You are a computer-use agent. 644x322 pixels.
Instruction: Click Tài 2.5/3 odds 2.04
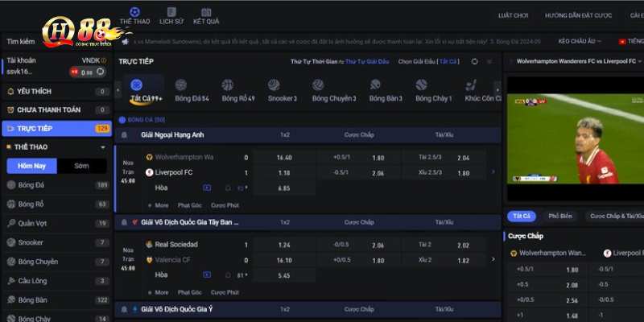click(x=464, y=158)
